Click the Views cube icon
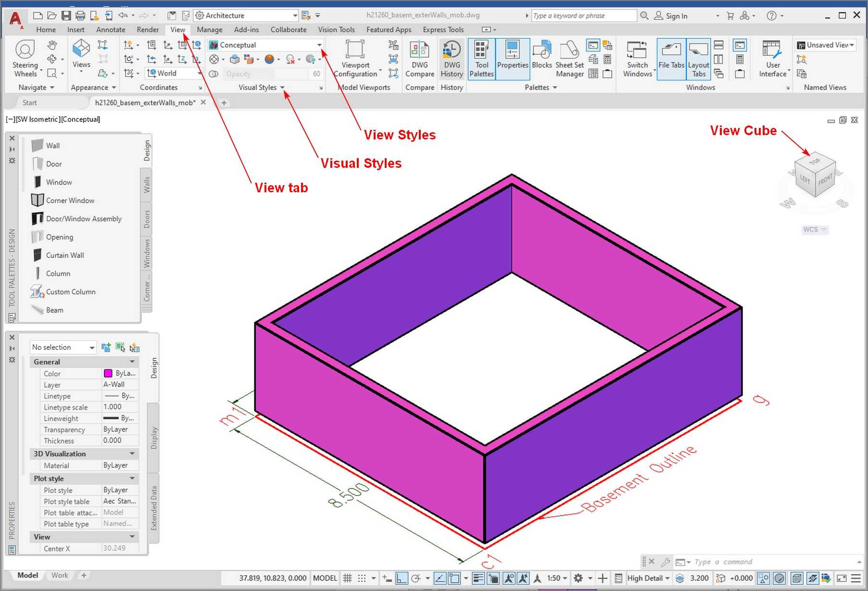Image resolution: width=868 pixels, height=591 pixels. coord(81,53)
